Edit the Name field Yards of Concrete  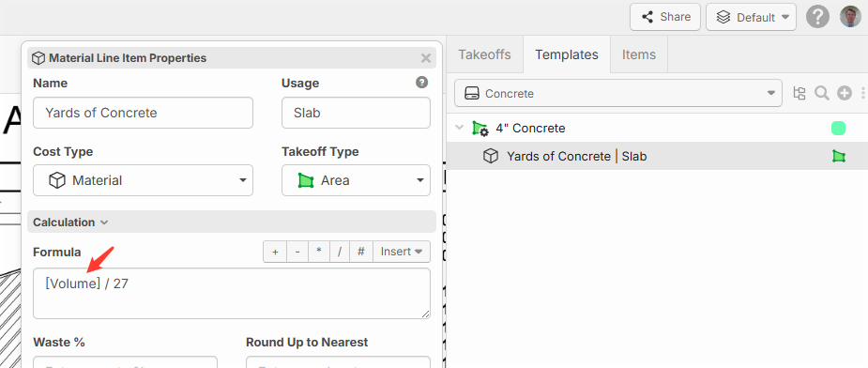click(143, 113)
